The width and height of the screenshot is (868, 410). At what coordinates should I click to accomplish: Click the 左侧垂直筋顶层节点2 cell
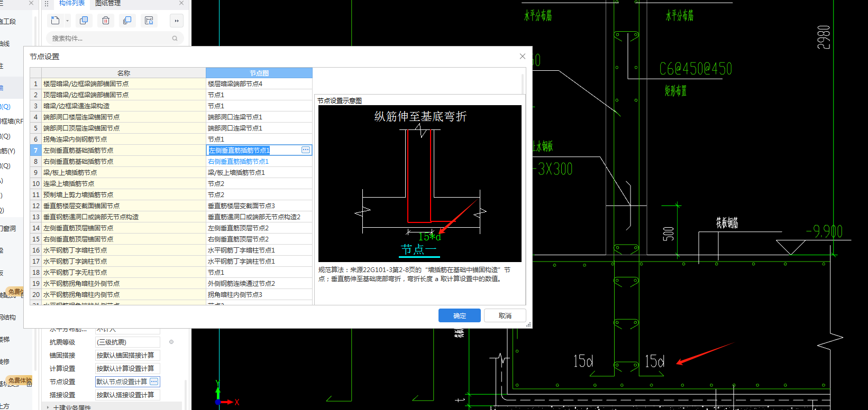click(x=259, y=228)
